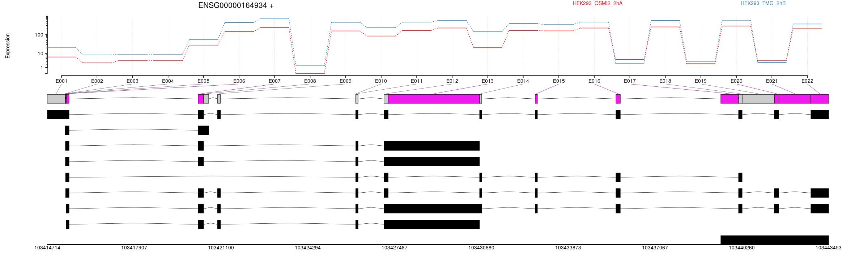Click exon label E009

click(345, 81)
